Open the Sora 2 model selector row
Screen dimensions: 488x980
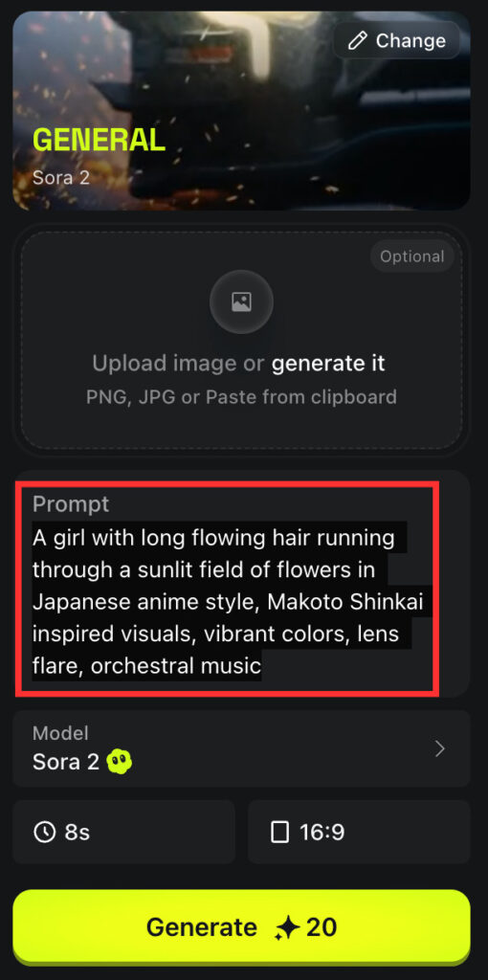(241, 748)
